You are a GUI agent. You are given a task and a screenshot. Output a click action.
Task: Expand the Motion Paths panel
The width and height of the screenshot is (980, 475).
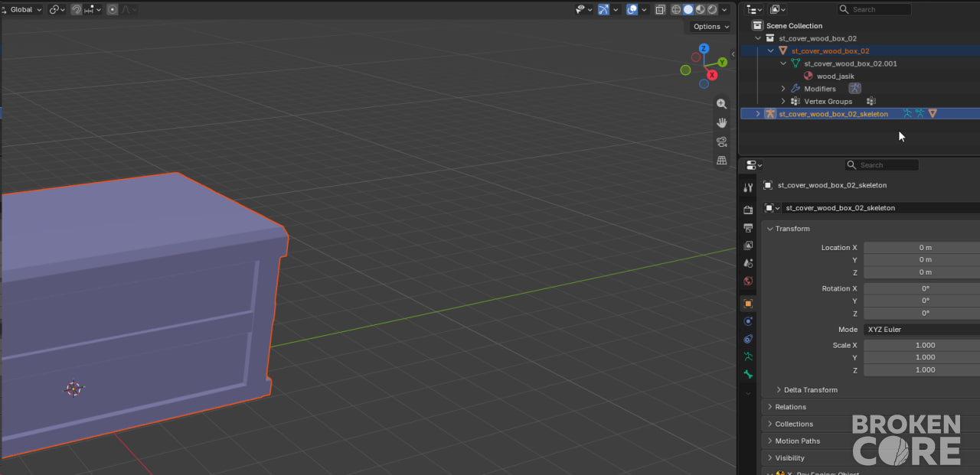(798, 441)
